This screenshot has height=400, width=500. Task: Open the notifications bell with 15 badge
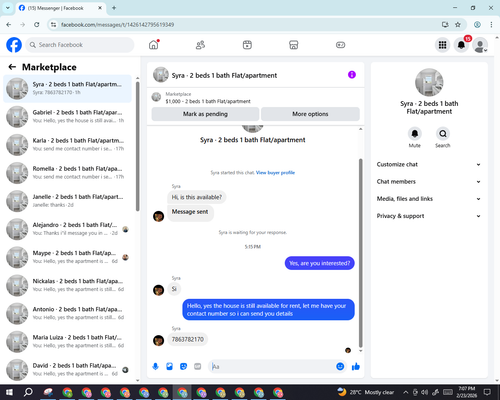(x=461, y=45)
